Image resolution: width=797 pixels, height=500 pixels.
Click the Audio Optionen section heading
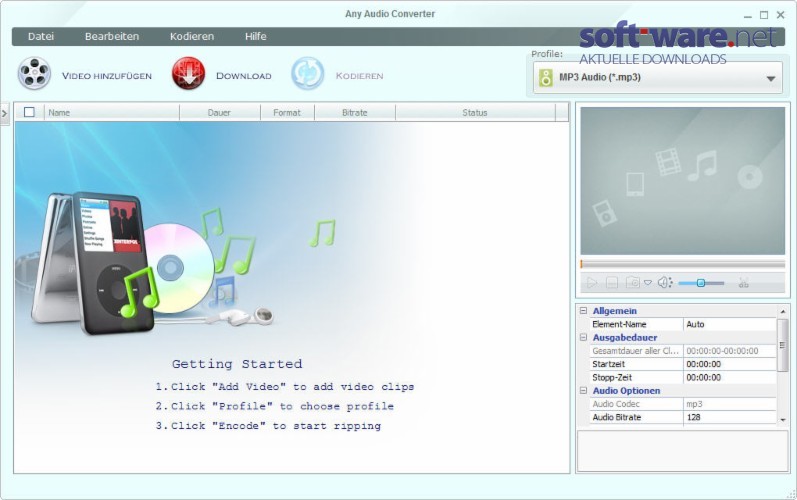[626, 390]
